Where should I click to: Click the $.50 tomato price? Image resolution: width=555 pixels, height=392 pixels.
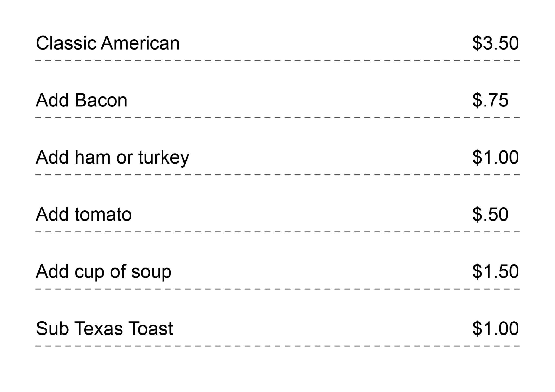point(490,215)
